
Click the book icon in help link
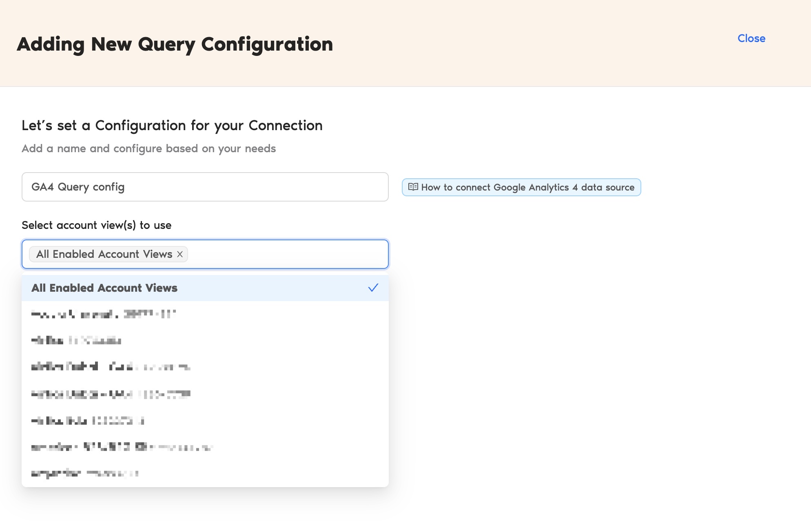(413, 187)
